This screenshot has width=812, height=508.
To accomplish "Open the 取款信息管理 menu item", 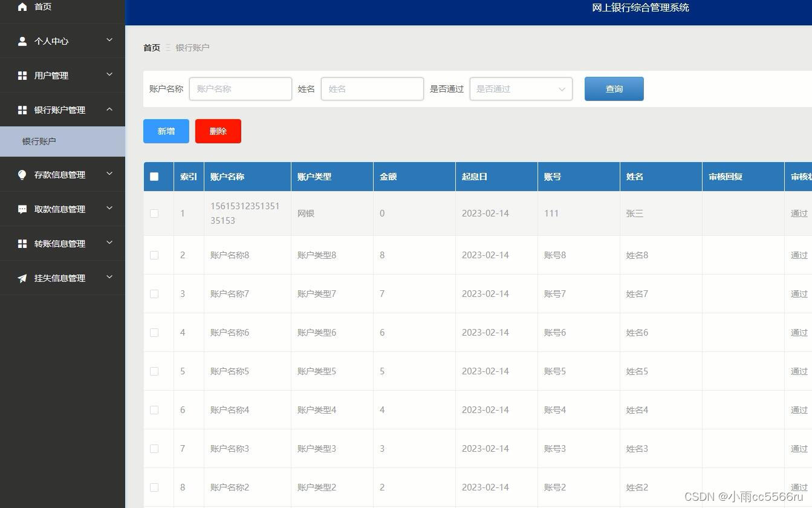I will (x=62, y=209).
